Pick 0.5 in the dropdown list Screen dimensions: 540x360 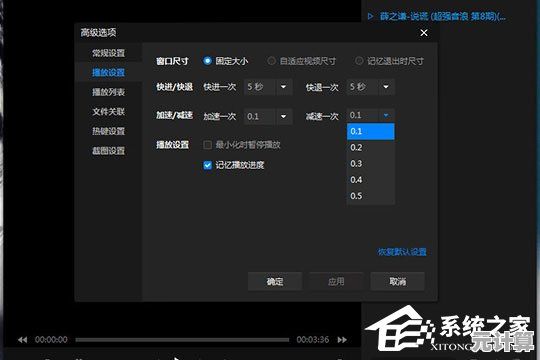(x=371, y=196)
